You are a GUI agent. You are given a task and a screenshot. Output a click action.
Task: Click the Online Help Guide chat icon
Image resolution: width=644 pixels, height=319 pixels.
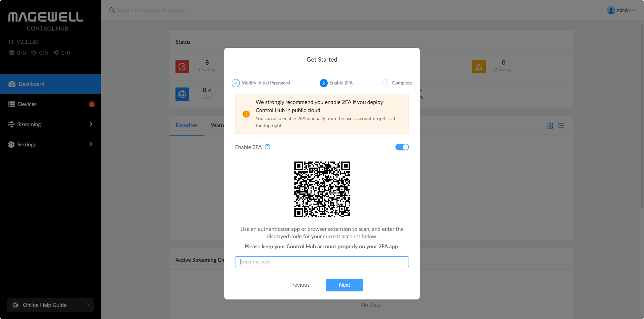[15, 305]
